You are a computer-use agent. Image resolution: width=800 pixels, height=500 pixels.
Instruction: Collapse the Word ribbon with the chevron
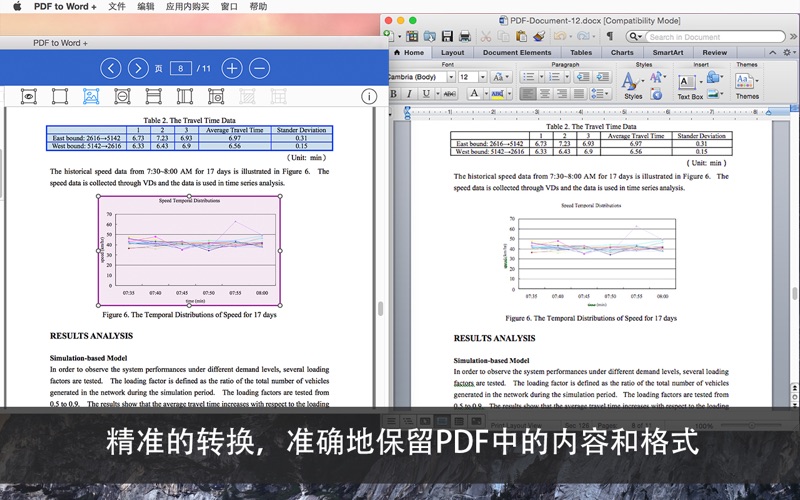point(772,53)
